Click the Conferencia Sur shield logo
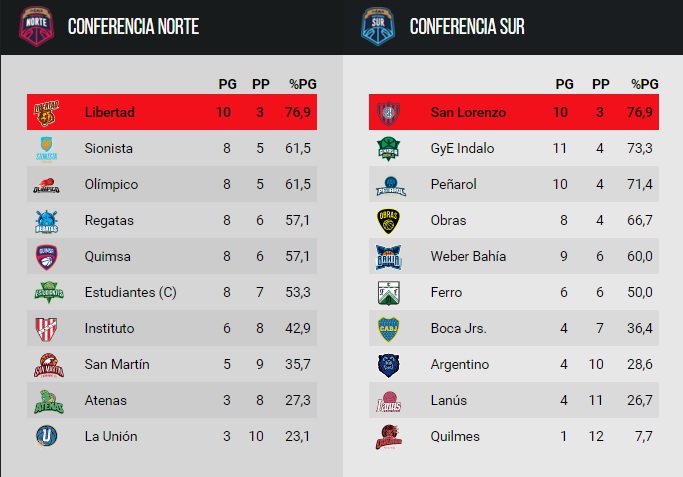Screen dimensions: 683x477 pos(379,26)
